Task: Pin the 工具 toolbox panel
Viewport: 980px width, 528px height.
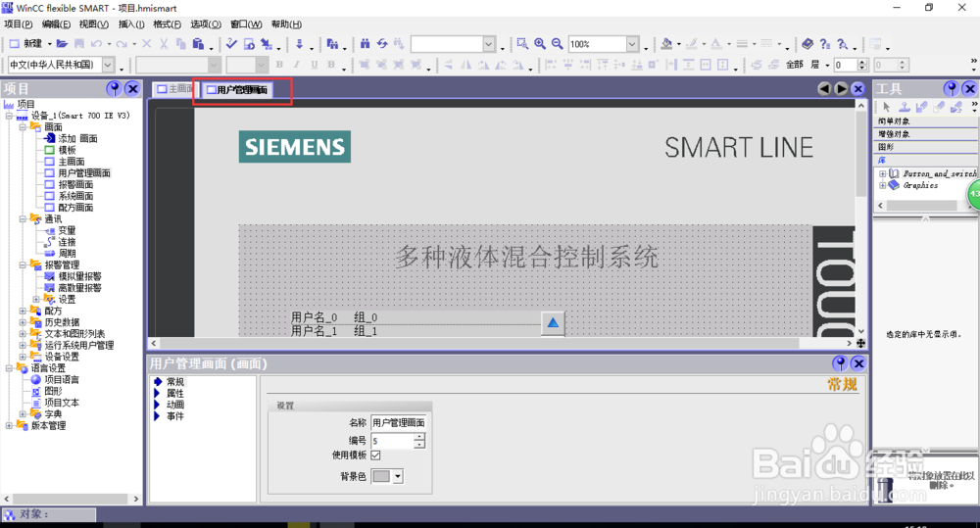Action: (952, 89)
